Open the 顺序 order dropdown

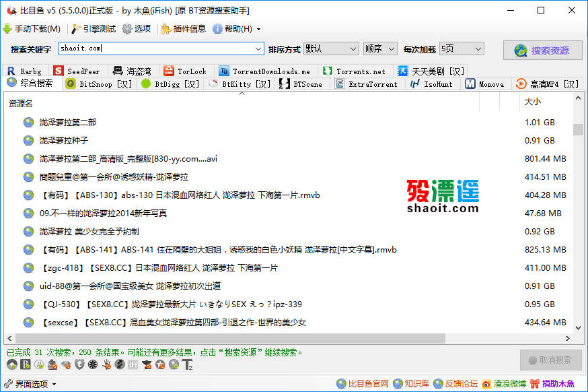click(x=380, y=48)
